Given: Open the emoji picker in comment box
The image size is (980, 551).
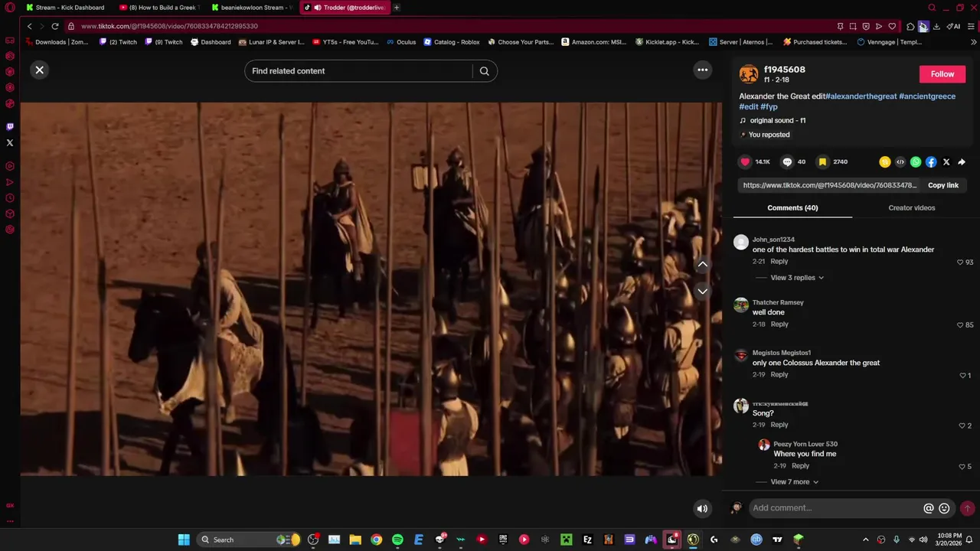Looking at the screenshot, I should (944, 508).
